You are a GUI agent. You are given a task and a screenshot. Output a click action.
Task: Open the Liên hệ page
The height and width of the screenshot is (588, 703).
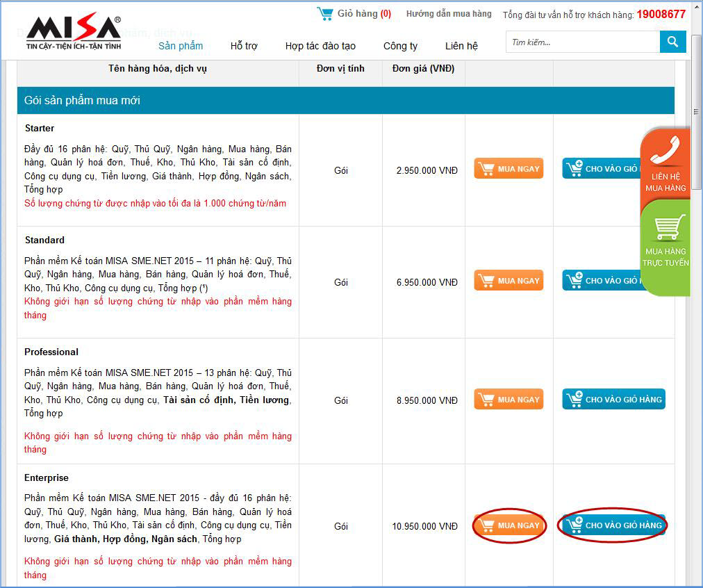(x=461, y=46)
